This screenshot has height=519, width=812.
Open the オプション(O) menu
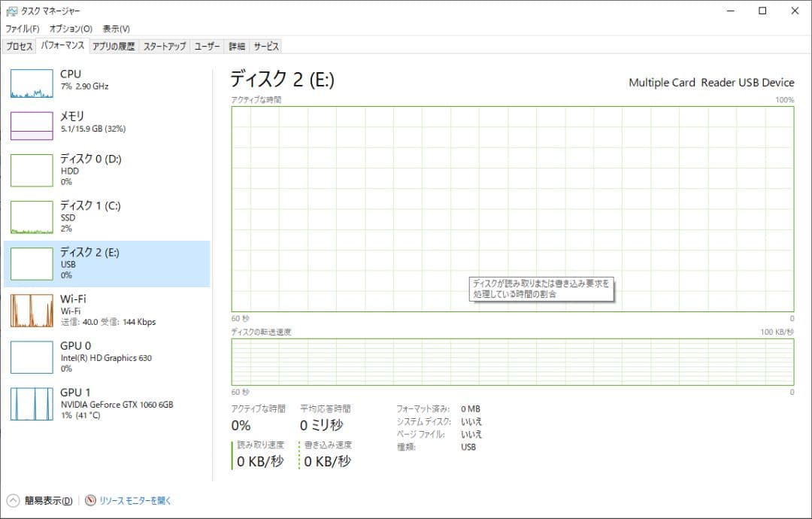(71, 29)
